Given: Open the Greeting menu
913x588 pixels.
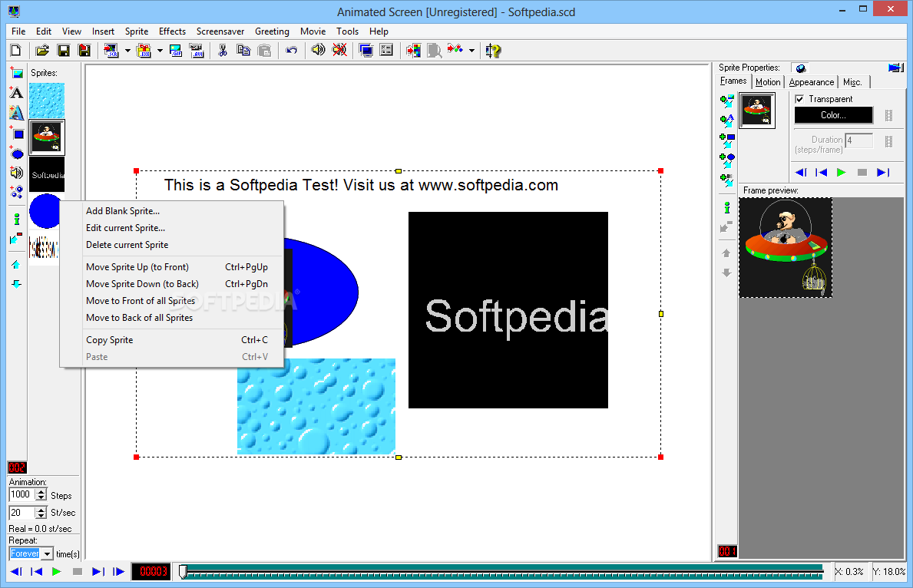Looking at the screenshot, I should (272, 31).
